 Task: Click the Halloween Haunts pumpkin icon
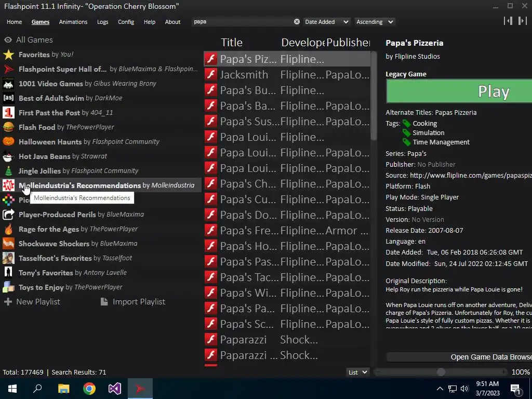coord(8,141)
